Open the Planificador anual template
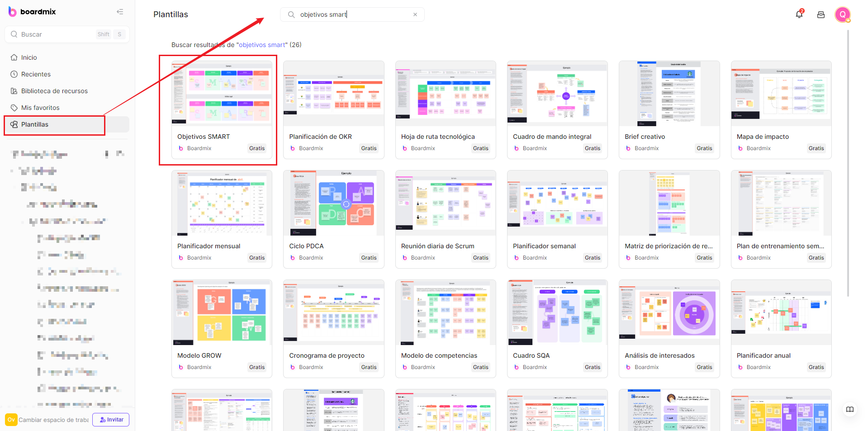This screenshot has height=431, width=868. coord(781,329)
